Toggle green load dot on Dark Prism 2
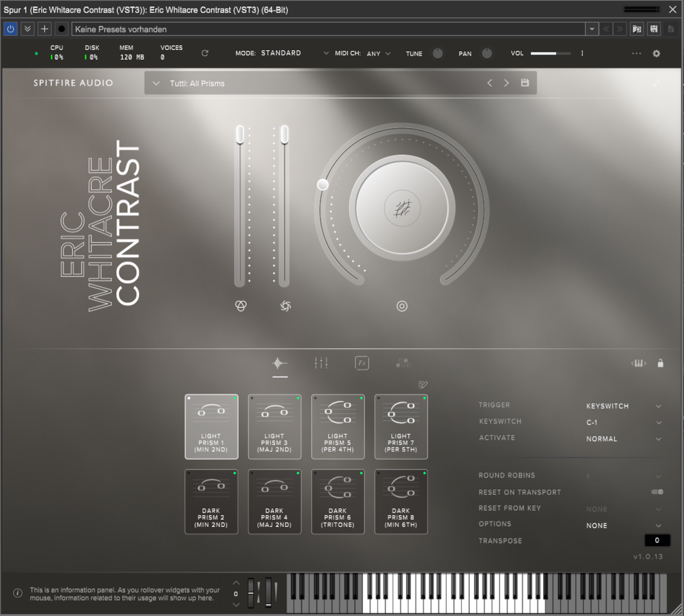Screen dimensions: 684x616 pyautogui.click(x=234, y=474)
